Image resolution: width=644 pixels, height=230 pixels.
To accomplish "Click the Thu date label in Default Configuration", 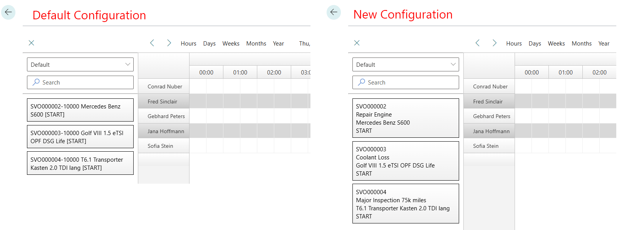I will coord(305,44).
